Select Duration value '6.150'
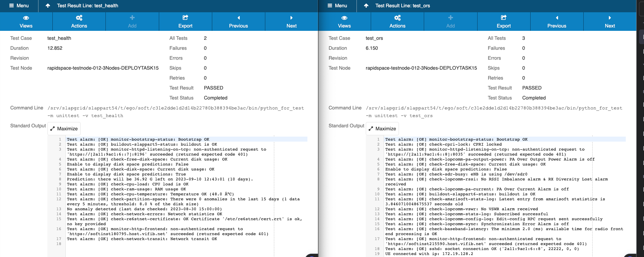This screenshot has height=257, width=644. click(372, 48)
